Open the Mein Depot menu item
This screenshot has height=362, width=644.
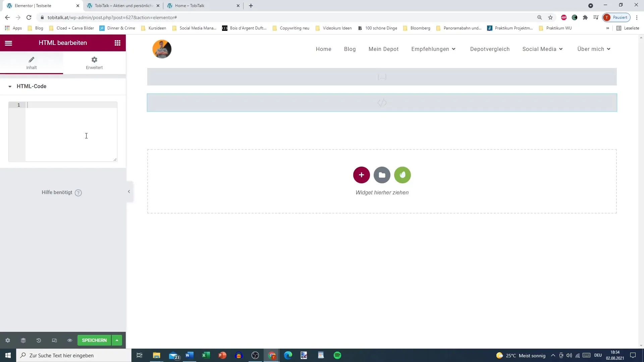click(384, 49)
